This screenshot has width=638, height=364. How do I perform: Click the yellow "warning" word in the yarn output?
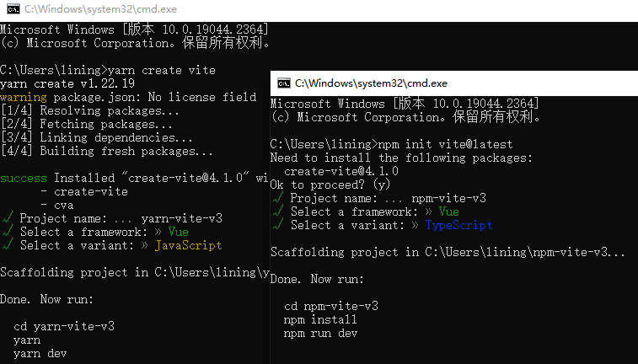coord(24,97)
